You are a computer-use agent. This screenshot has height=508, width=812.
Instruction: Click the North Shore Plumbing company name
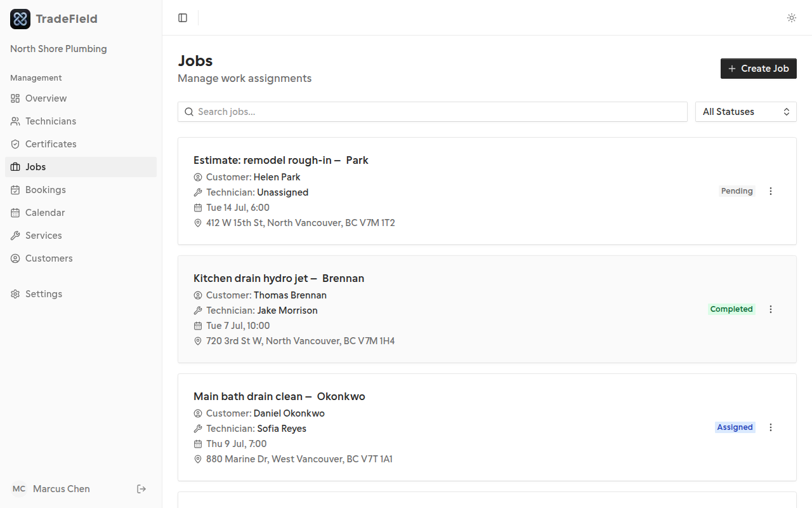[x=58, y=49]
